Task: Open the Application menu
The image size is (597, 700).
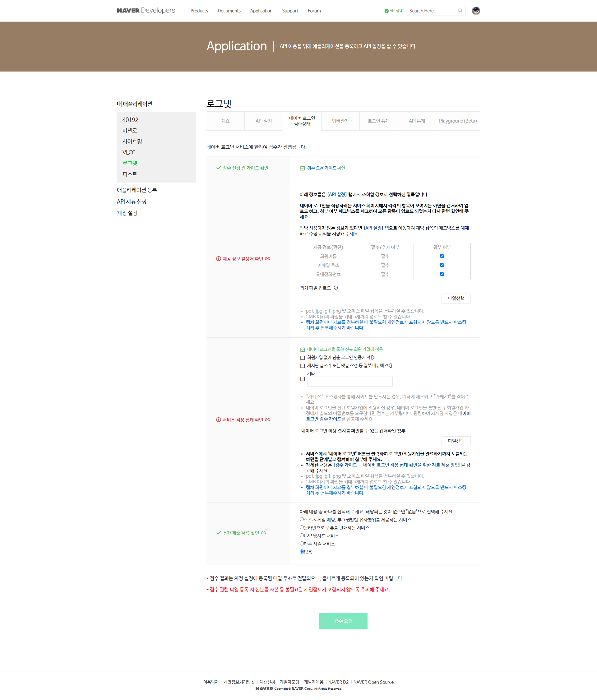Action: pos(261,11)
